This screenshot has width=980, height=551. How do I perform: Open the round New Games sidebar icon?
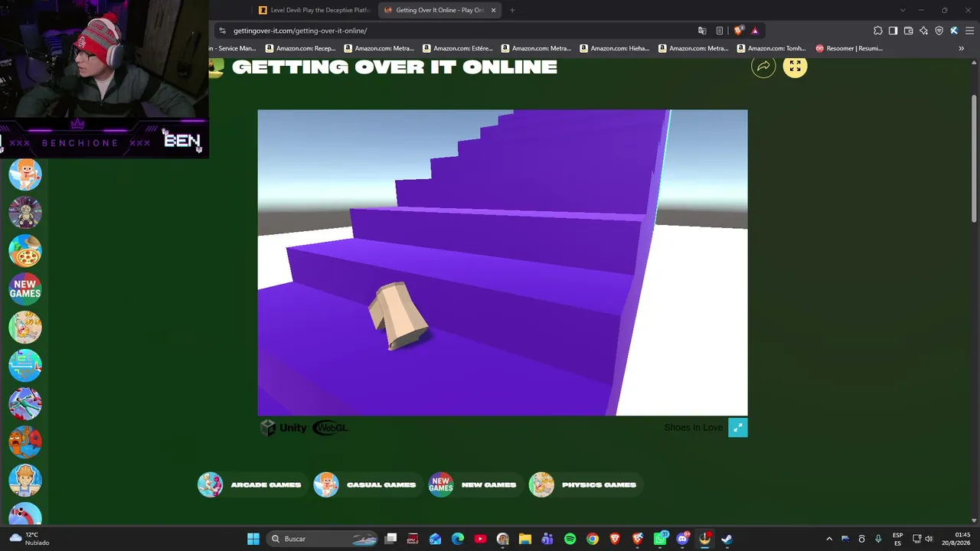(25, 289)
